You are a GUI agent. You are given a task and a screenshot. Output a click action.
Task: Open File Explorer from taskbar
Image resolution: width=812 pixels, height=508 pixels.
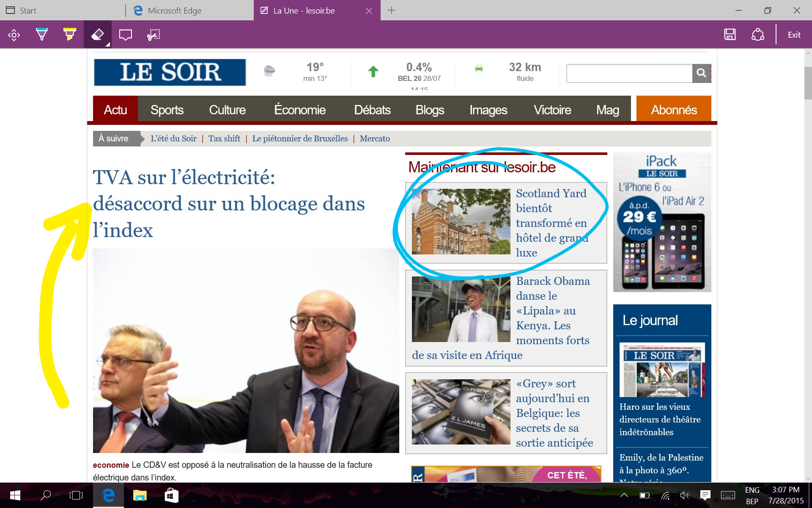(140, 495)
